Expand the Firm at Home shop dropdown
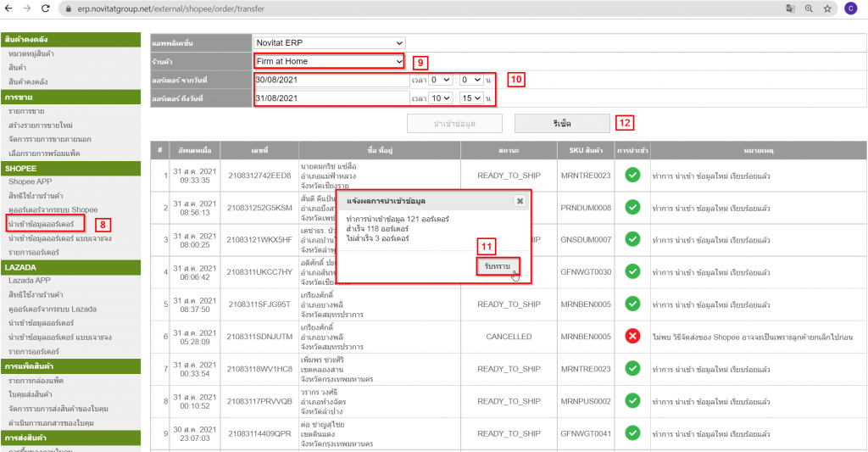 330,61
